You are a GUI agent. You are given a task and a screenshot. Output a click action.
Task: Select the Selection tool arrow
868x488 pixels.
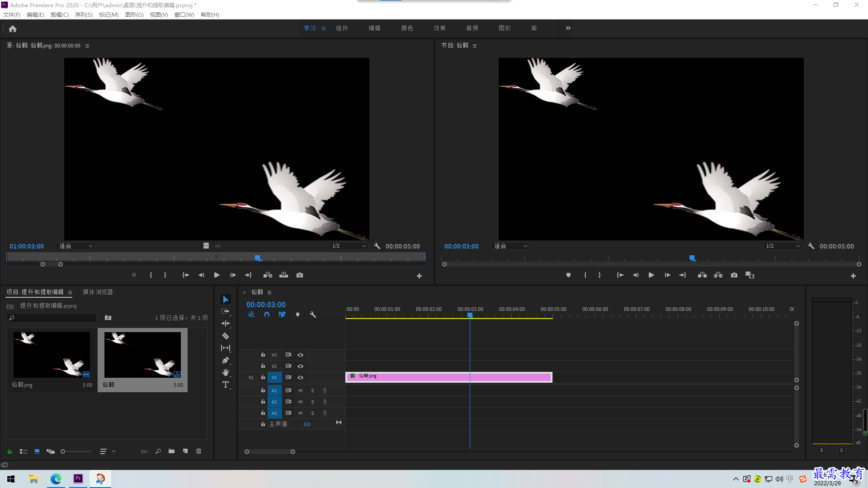(226, 300)
